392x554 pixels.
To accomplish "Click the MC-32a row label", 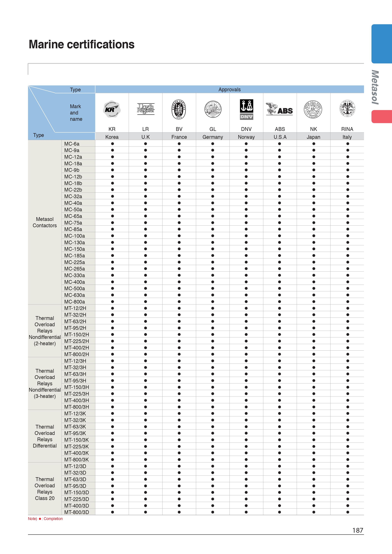I will pos(73,196).
